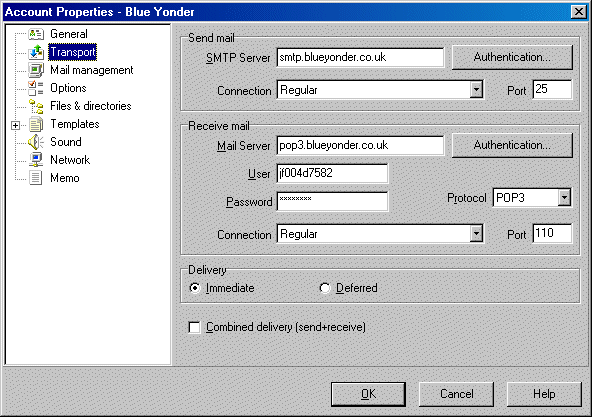
Task: Click the Password field
Action: click(332, 201)
